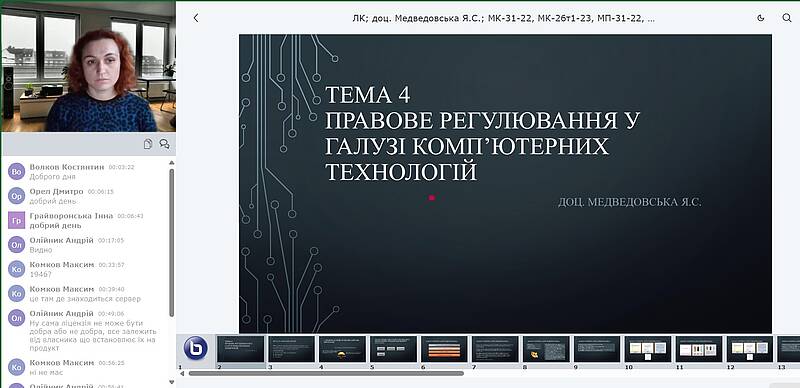Click the chat panel vertical scrollbar
The image size is (800, 388).
pyautogui.click(x=171, y=242)
